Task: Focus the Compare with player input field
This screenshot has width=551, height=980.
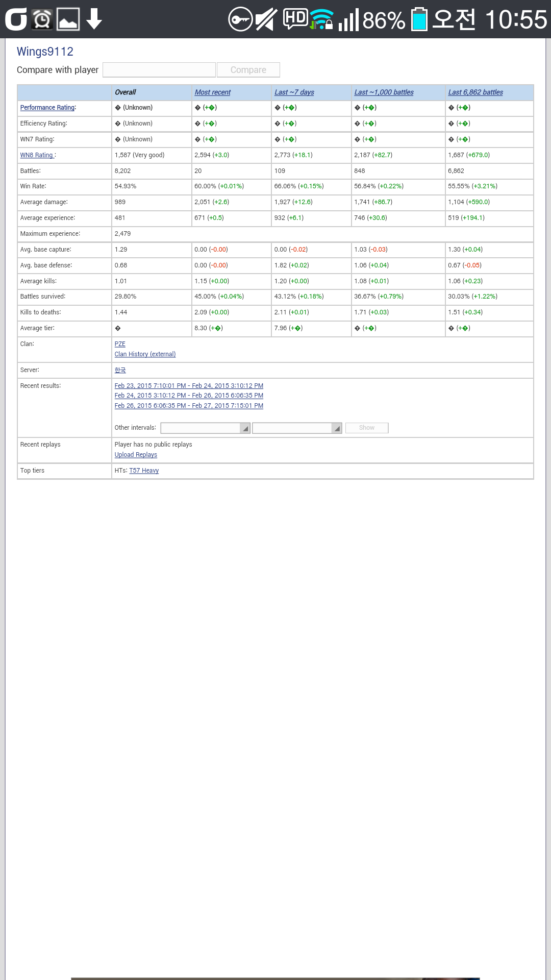Action: (x=159, y=70)
